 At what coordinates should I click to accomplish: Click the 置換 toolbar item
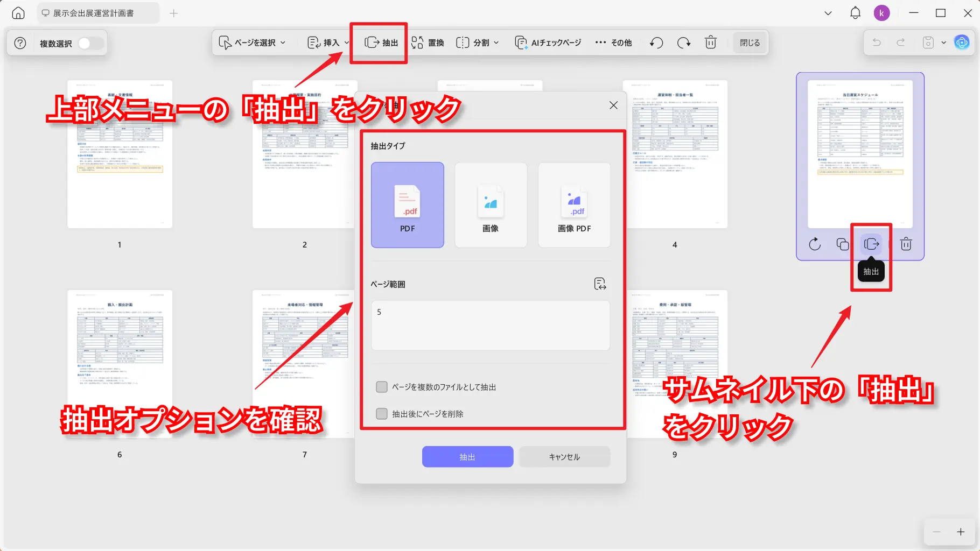coord(428,43)
